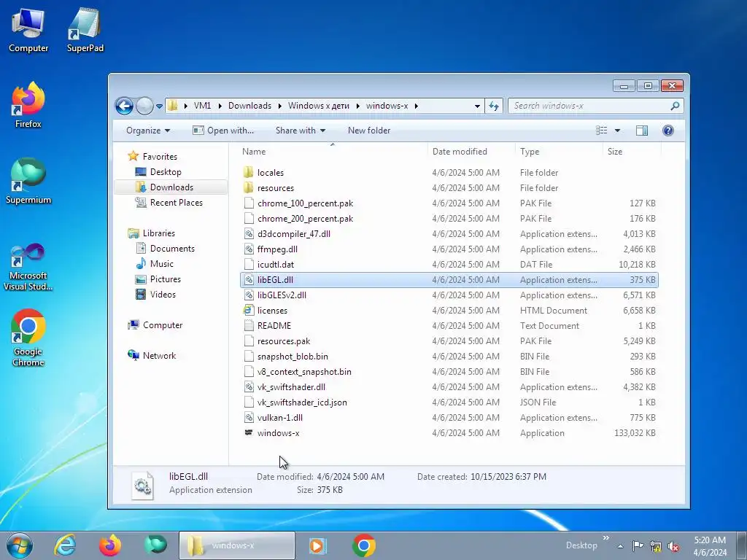This screenshot has width=747, height=560.
Task: Sort by Size column header
Action: [x=614, y=152]
